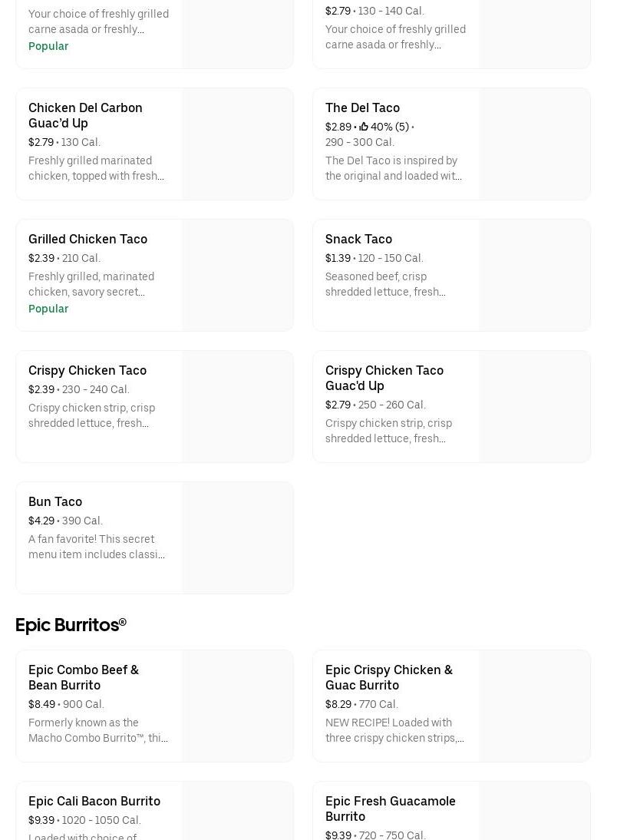Choose the Epic Fresh Guacamole Burrito

tap(390, 809)
